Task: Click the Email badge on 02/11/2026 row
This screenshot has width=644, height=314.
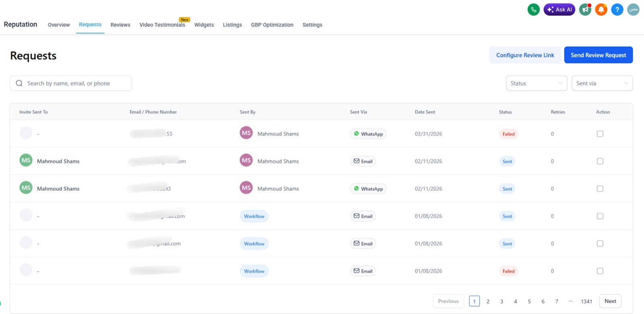Action: [363, 161]
